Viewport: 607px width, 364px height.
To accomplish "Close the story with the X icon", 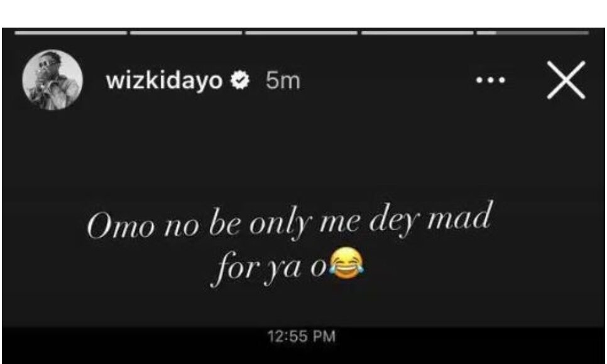I will coord(566,80).
